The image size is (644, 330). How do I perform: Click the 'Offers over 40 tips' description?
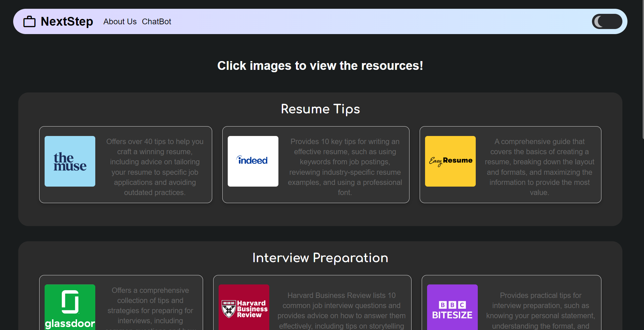[155, 167]
